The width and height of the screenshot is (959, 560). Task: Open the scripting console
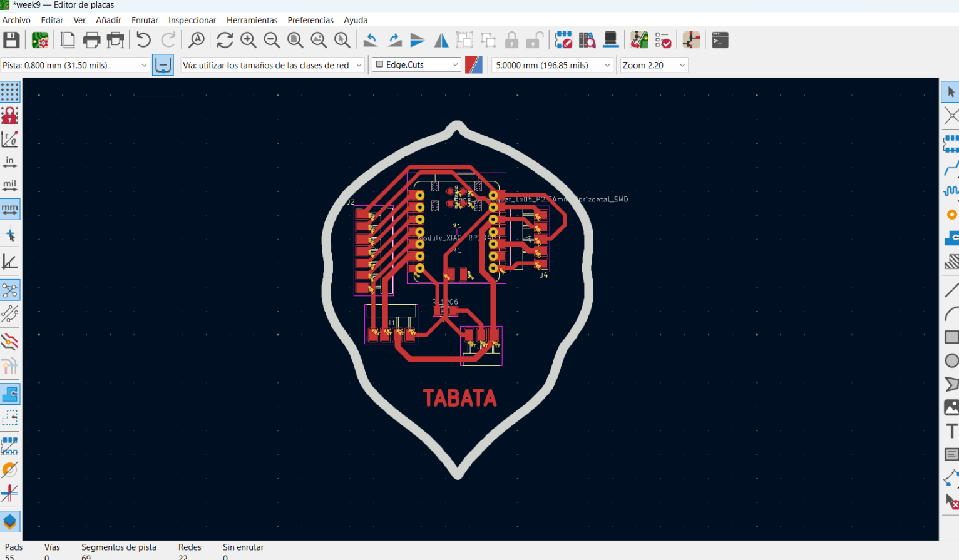point(720,41)
